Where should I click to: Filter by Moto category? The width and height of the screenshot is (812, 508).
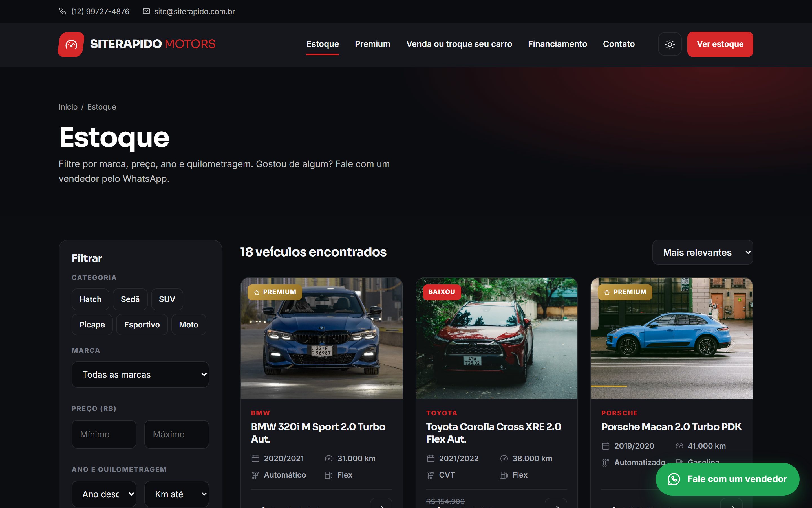pyautogui.click(x=189, y=325)
